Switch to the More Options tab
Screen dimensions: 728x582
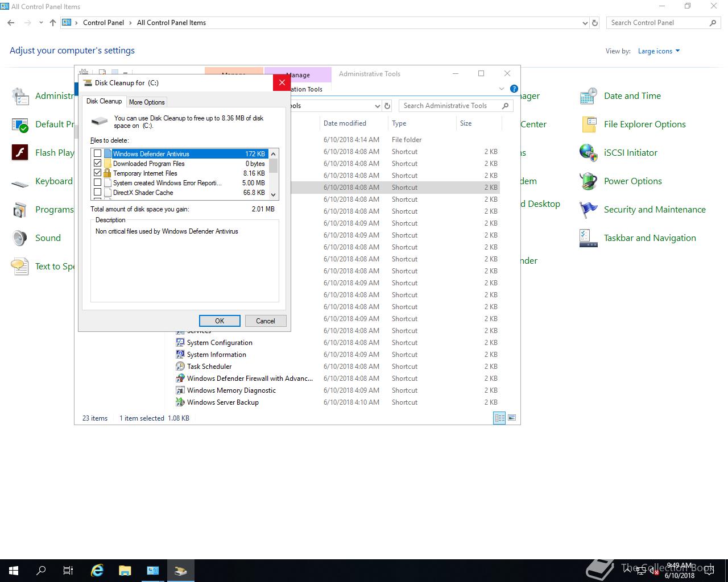147,102
